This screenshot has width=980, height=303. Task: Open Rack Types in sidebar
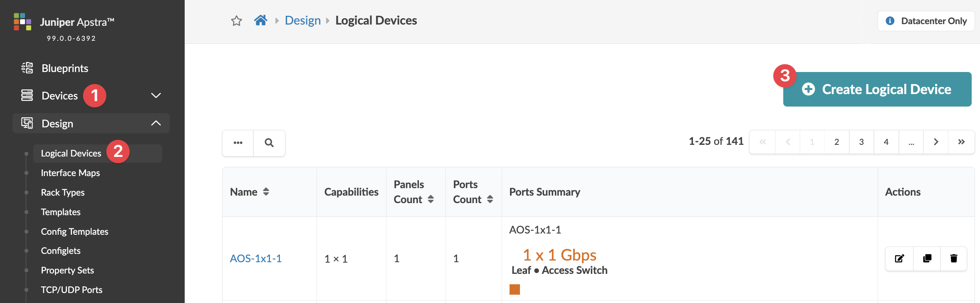pyautogui.click(x=63, y=192)
